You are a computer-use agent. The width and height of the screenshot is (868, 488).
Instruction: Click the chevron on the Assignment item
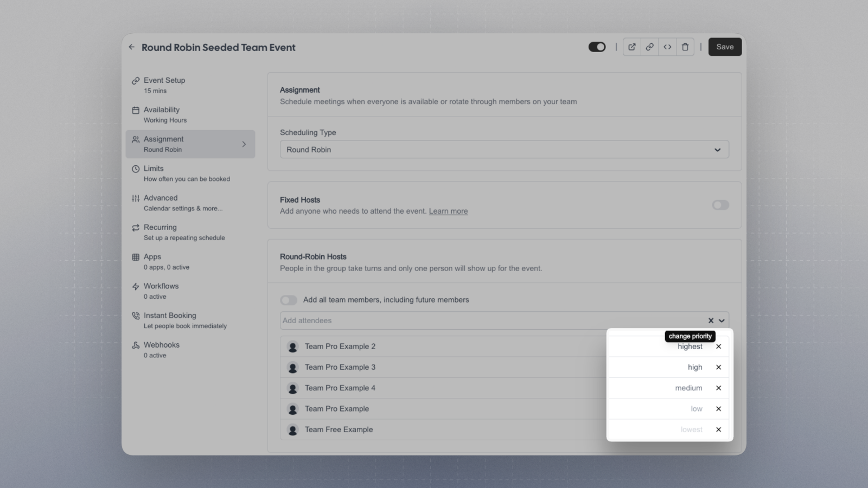pyautogui.click(x=244, y=144)
